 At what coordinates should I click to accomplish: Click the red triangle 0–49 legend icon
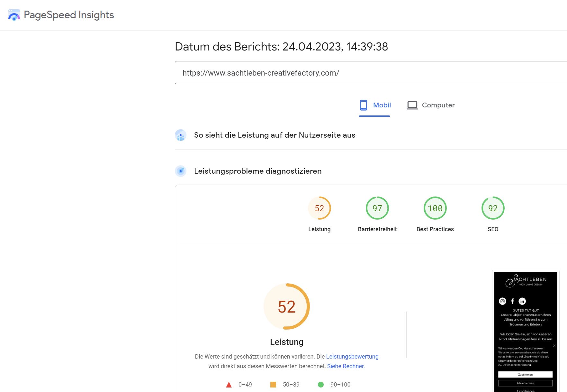pos(229,385)
